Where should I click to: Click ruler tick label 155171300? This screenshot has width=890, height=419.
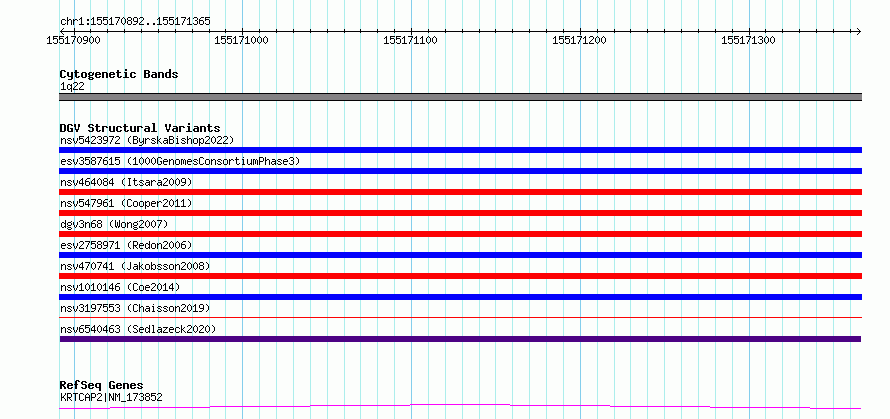(748, 40)
